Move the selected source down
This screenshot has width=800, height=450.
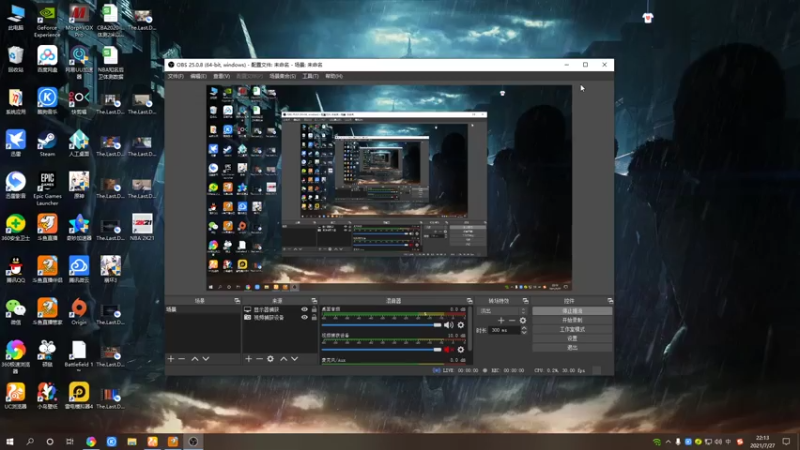294,359
